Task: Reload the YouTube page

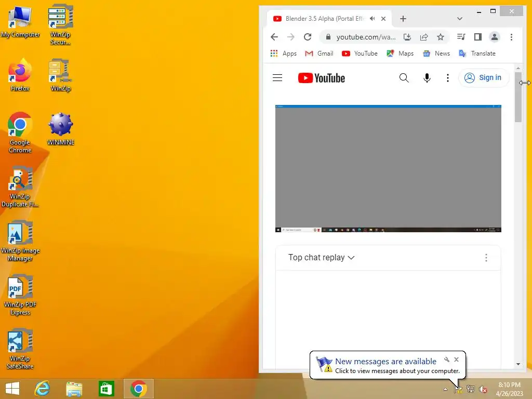Action: tap(308, 37)
